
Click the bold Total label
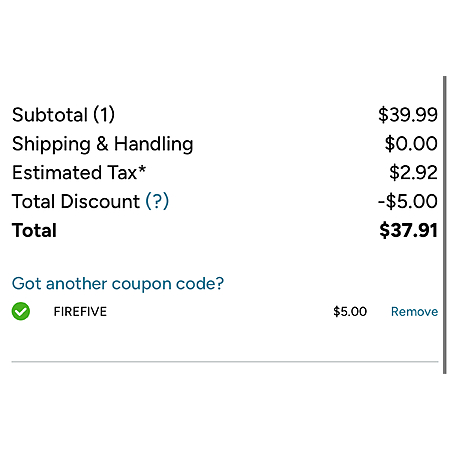pyautogui.click(x=34, y=230)
